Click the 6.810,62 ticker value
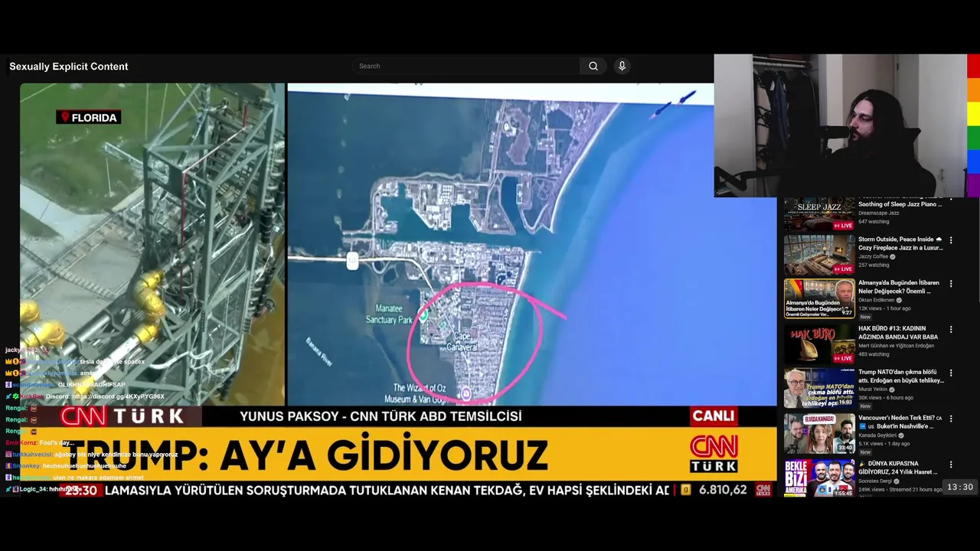The width and height of the screenshot is (980, 551). (x=722, y=490)
